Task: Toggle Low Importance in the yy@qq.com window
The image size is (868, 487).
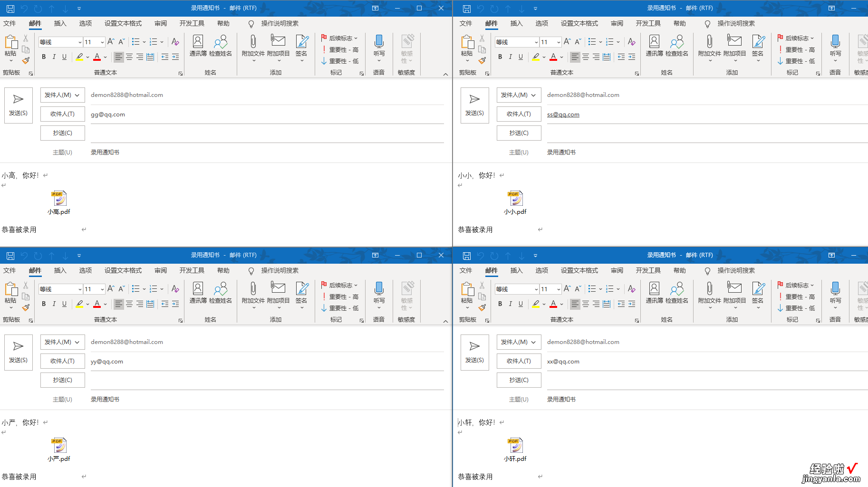Action: tap(340, 308)
